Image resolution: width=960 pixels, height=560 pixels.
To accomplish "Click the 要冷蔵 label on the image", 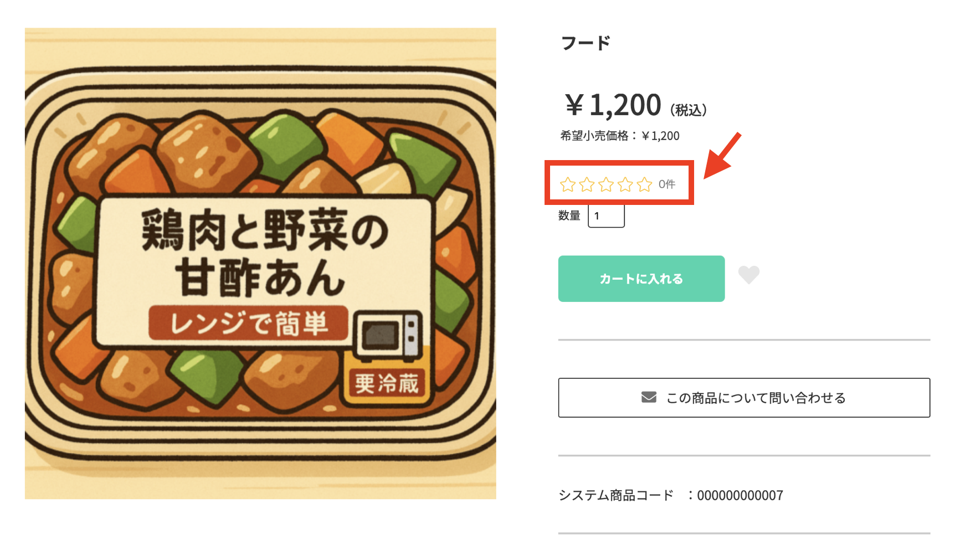I will 386,383.
